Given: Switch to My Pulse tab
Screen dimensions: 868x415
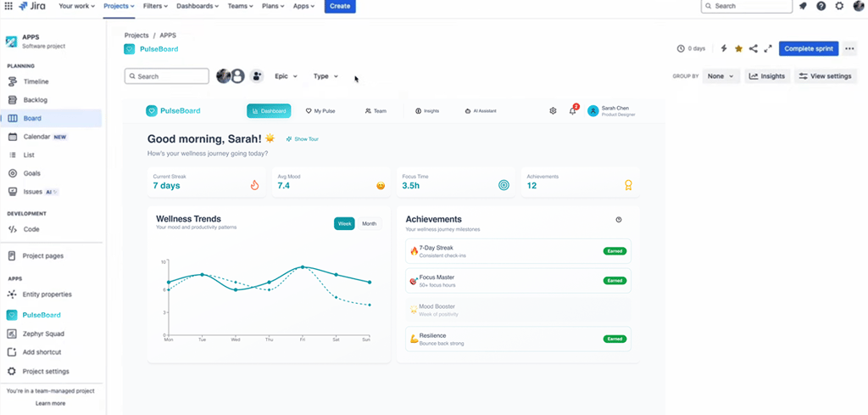Looking at the screenshot, I should click(320, 111).
